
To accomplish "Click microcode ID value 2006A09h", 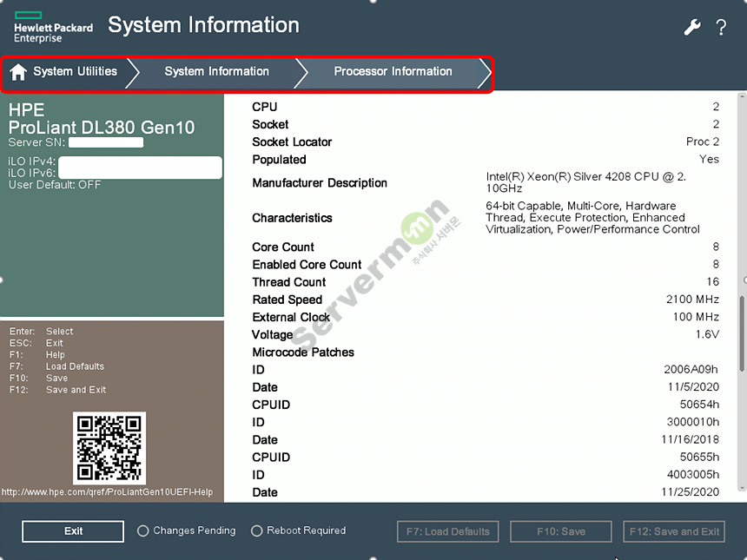I will [x=691, y=370].
